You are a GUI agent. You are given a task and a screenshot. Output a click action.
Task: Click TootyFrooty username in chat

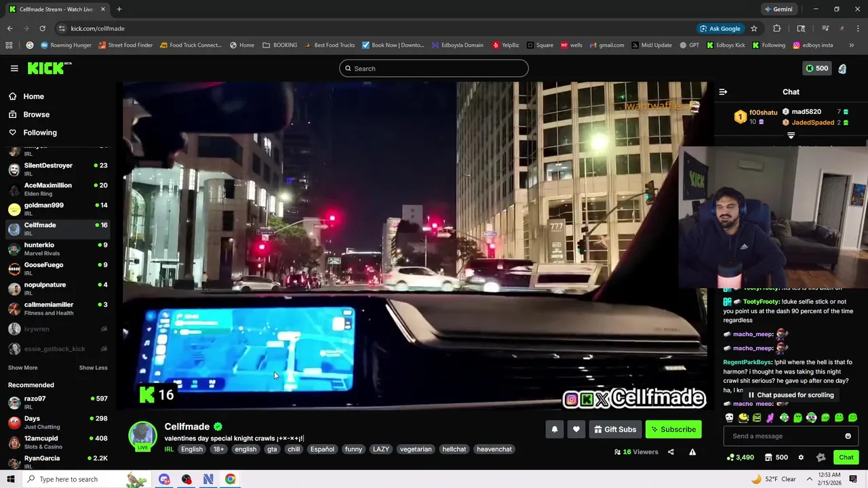click(x=761, y=302)
